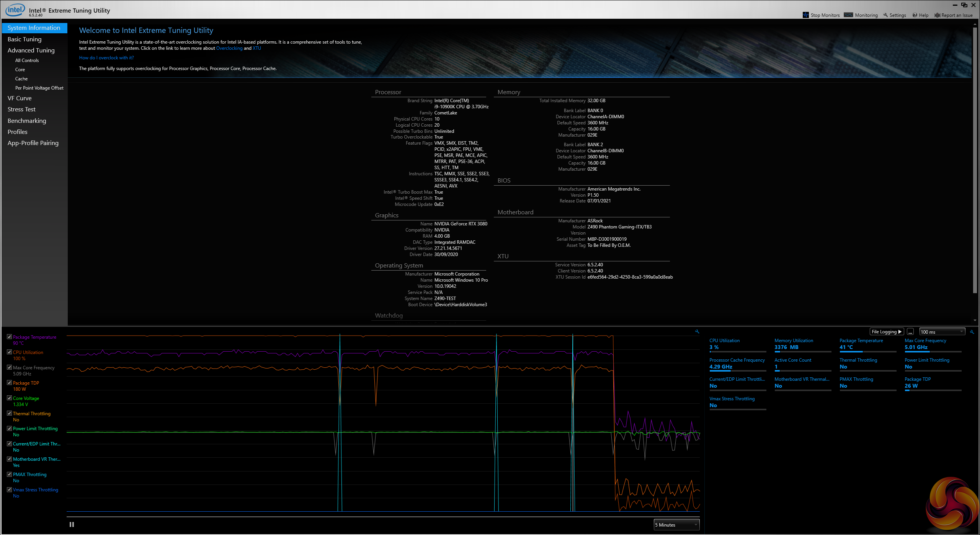Click wrench icon right of 100 ms

tap(972, 332)
